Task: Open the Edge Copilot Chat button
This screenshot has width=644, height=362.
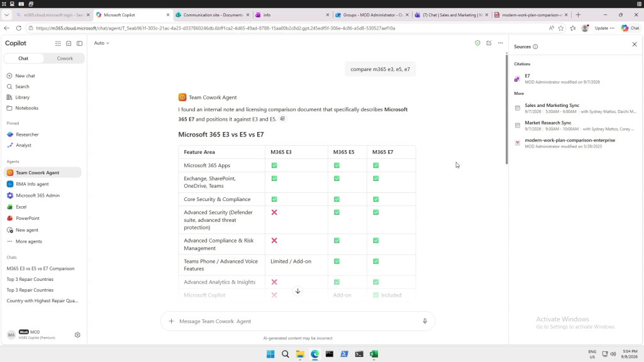Action: [630, 28]
